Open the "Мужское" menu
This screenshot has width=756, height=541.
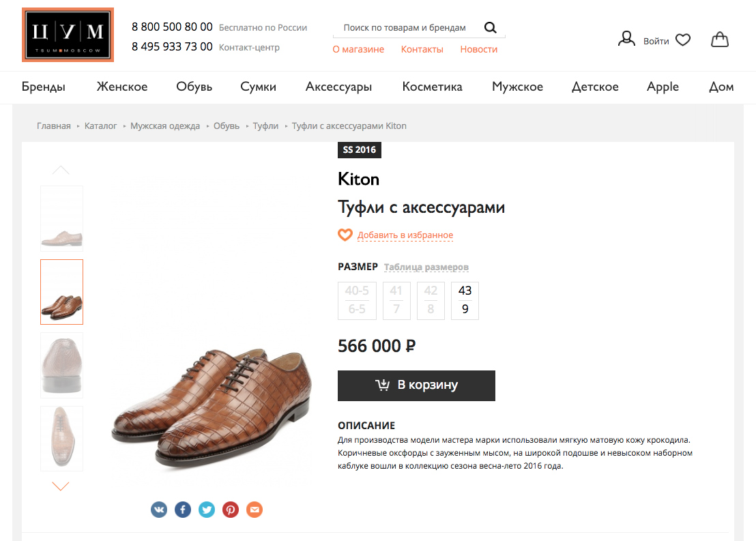[517, 87]
